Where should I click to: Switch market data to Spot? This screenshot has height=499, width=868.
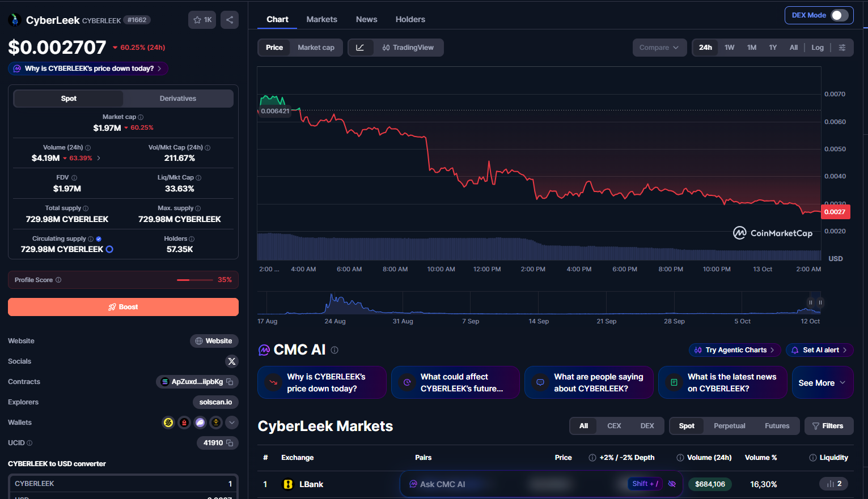[x=69, y=99]
